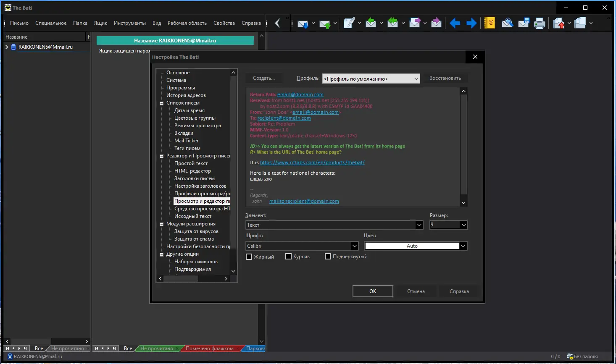Open the Рабочая область menu
616x364 pixels.
pos(187,23)
